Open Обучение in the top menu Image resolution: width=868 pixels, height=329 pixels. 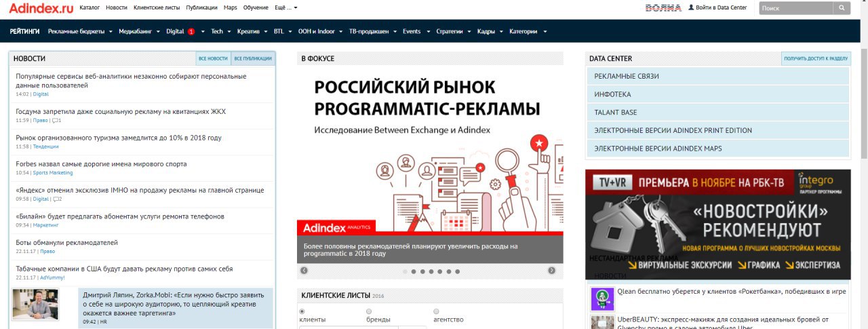pos(256,7)
